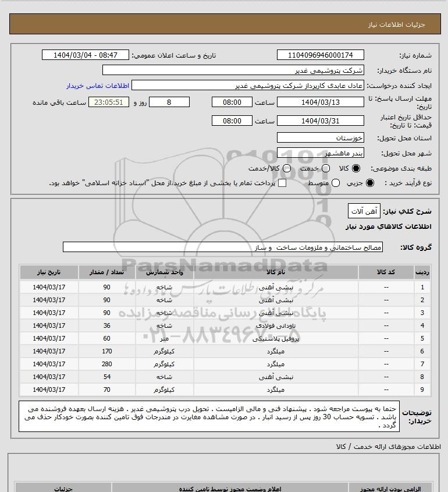Toggle the اسناد خزانه اسلامی payment checkbox
The height and width of the screenshot is (492, 448).
point(282,183)
